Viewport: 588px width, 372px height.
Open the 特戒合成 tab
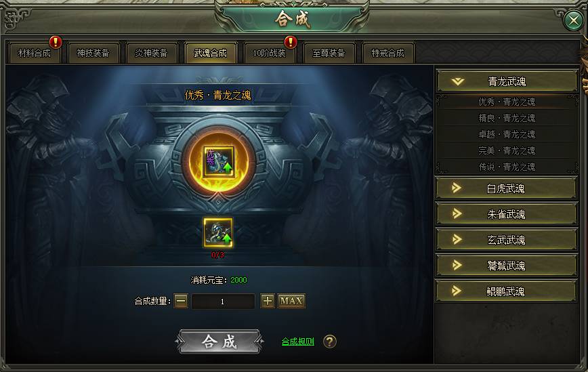click(387, 54)
